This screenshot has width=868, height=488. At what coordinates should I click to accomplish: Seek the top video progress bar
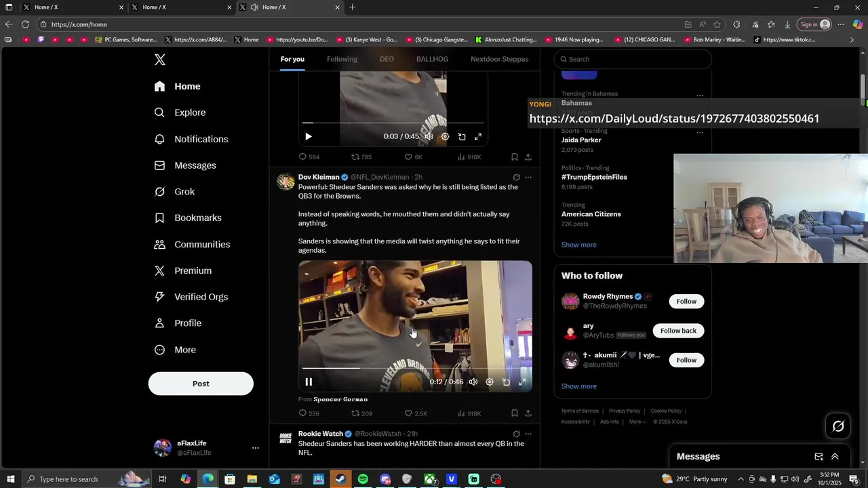[393, 123]
